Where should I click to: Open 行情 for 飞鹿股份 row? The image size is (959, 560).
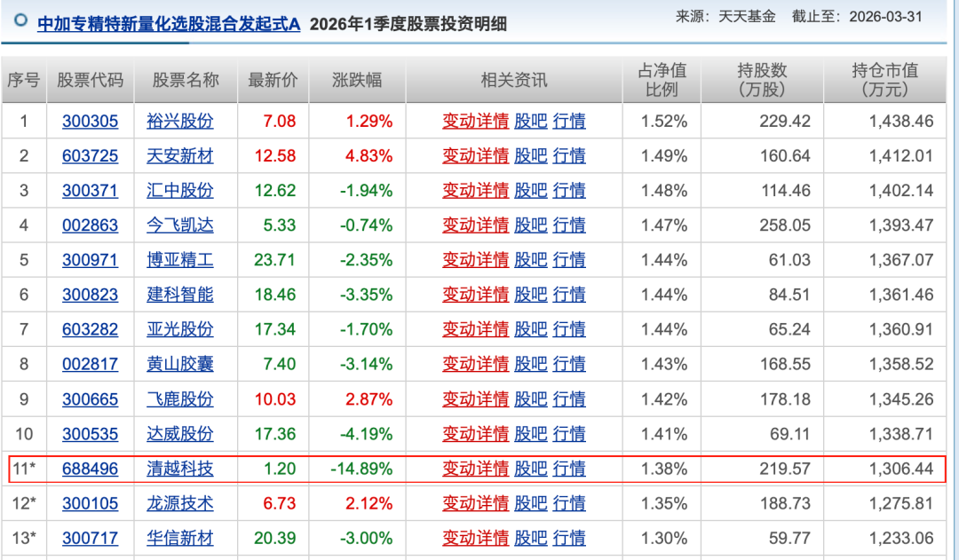click(569, 399)
